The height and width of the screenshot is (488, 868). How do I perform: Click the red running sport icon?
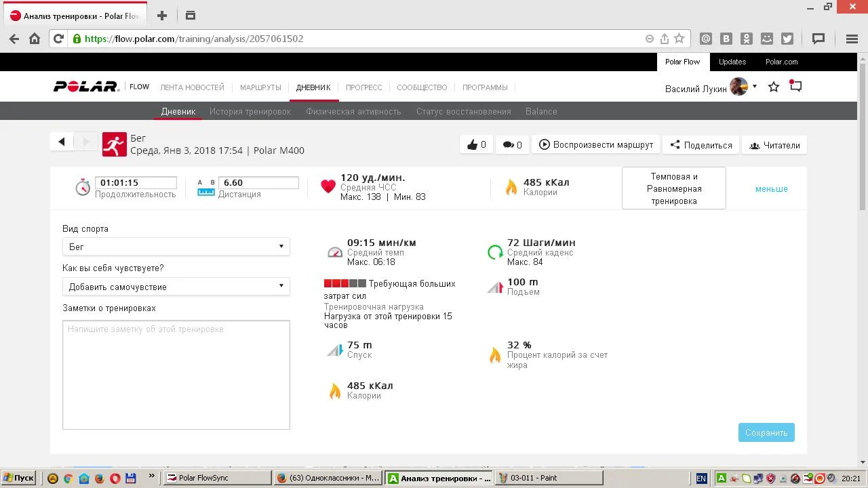[115, 144]
